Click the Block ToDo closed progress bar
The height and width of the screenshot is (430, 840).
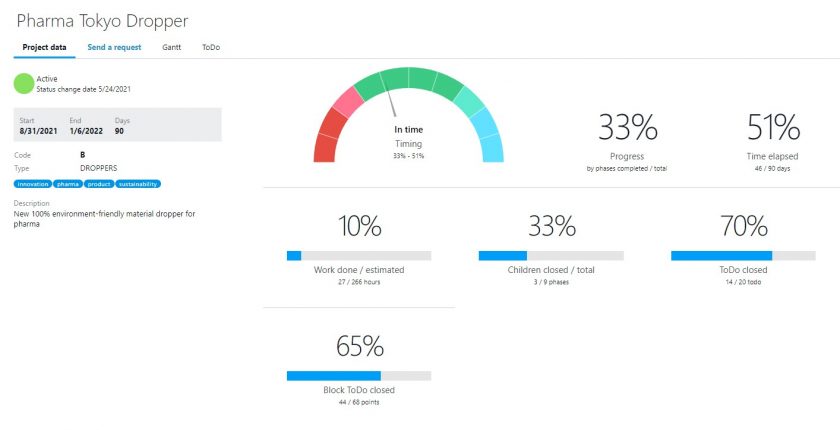359,375
